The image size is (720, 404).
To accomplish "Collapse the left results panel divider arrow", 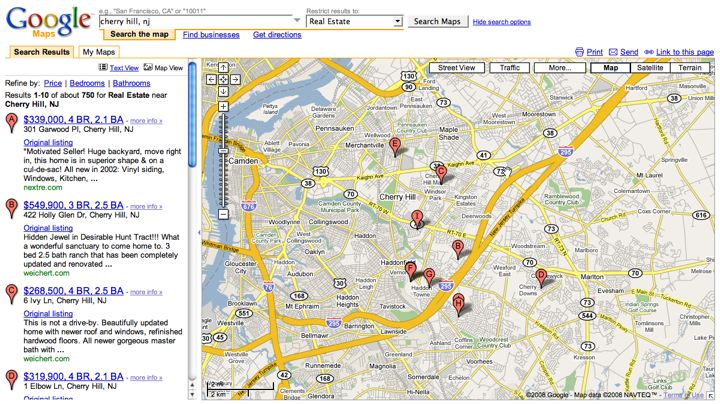I will tap(200, 233).
